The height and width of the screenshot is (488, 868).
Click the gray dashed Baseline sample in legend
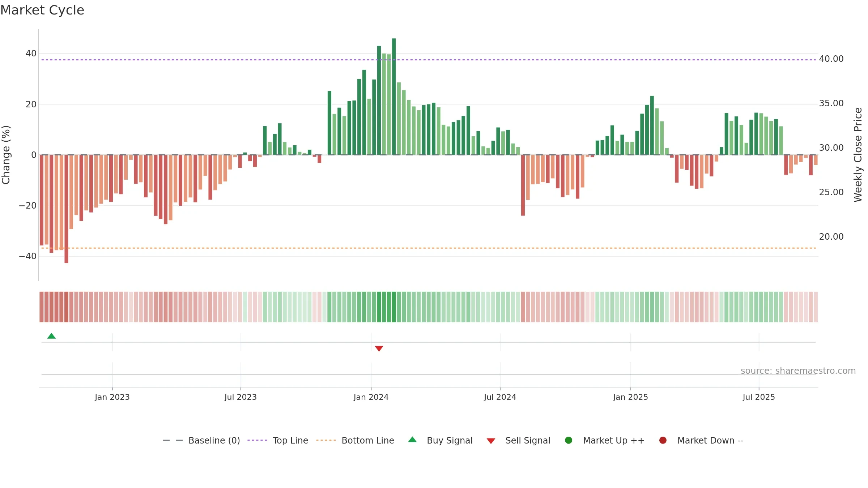[x=173, y=440]
